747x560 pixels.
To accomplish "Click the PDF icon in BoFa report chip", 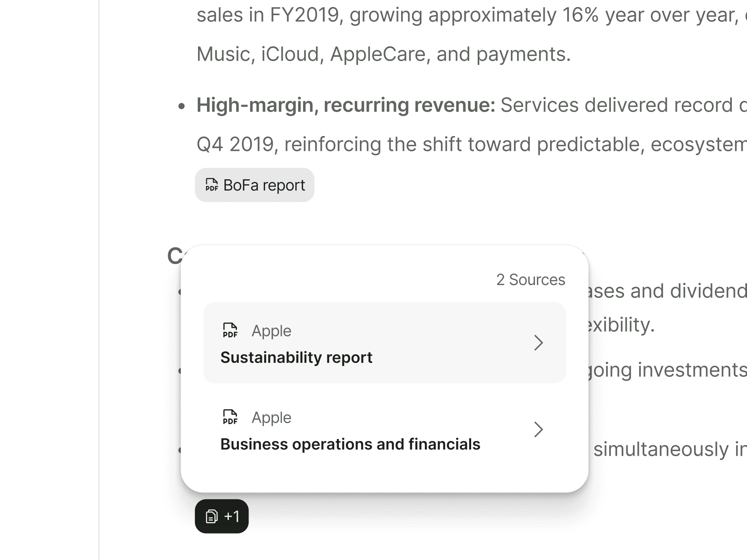I will 212,185.
